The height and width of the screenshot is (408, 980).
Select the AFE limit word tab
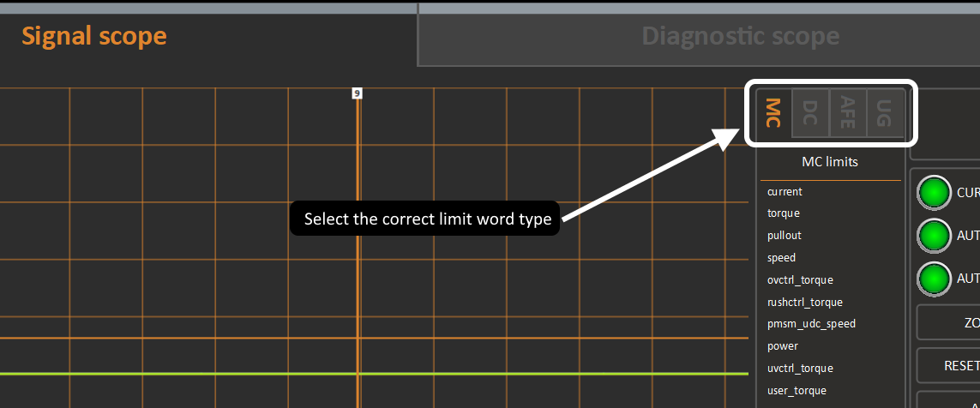coord(848,113)
